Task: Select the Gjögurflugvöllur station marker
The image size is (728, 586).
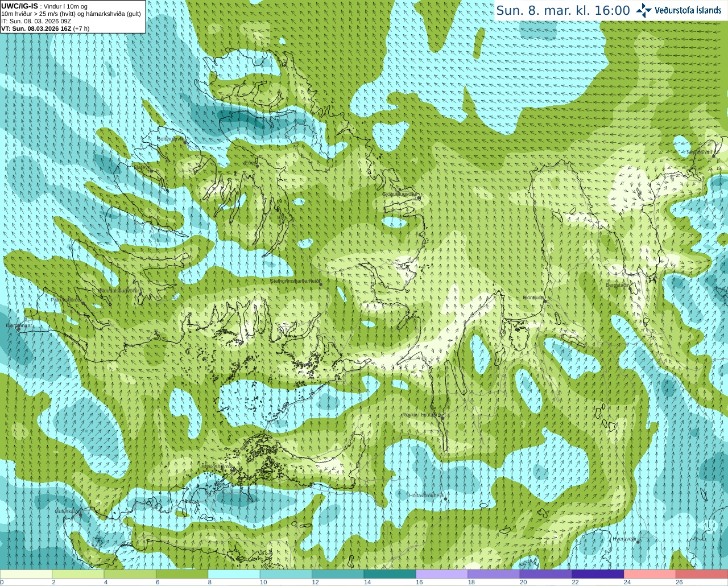Action: 419,197
